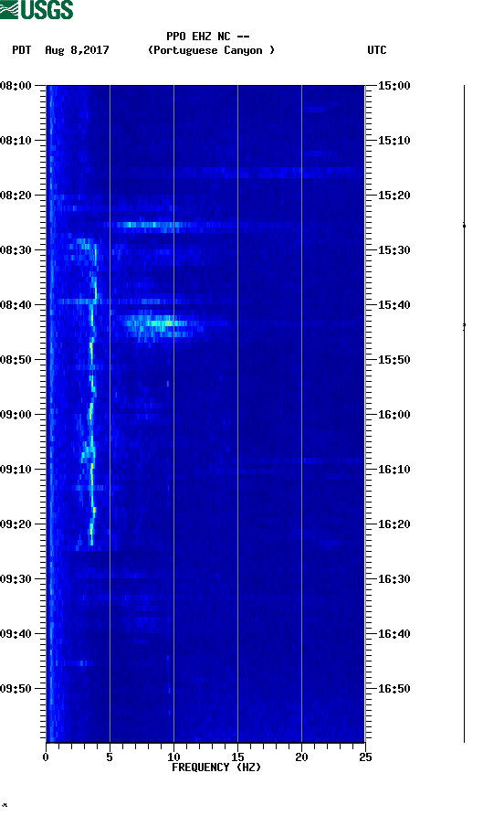Click the '09:10' PDT time label
The height and width of the screenshot is (815, 504).
pyautogui.click(x=16, y=470)
